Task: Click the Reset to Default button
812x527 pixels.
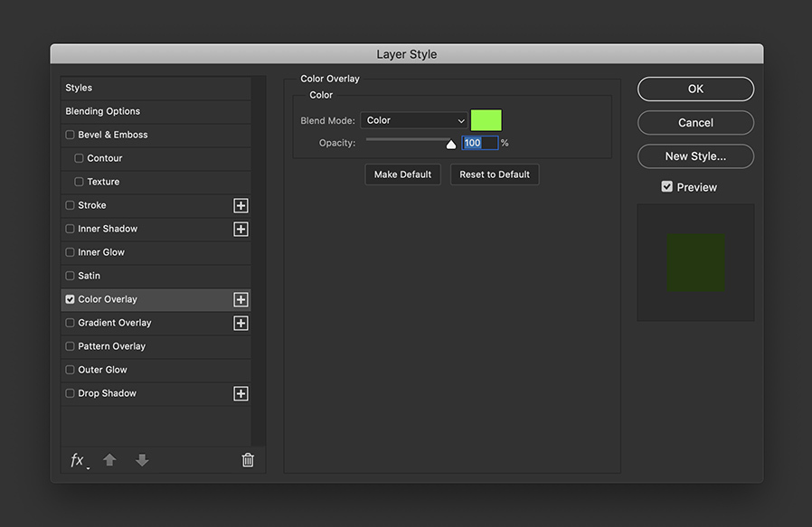Action: tap(495, 174)
